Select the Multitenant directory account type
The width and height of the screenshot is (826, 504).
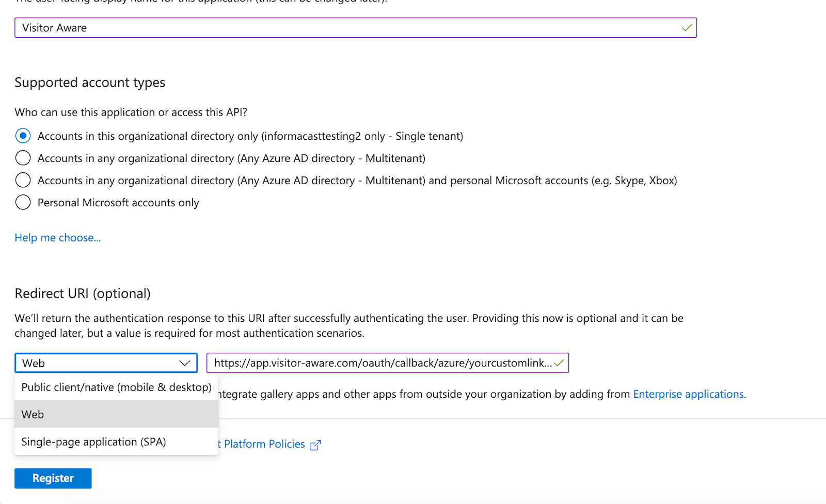point(23,158)
